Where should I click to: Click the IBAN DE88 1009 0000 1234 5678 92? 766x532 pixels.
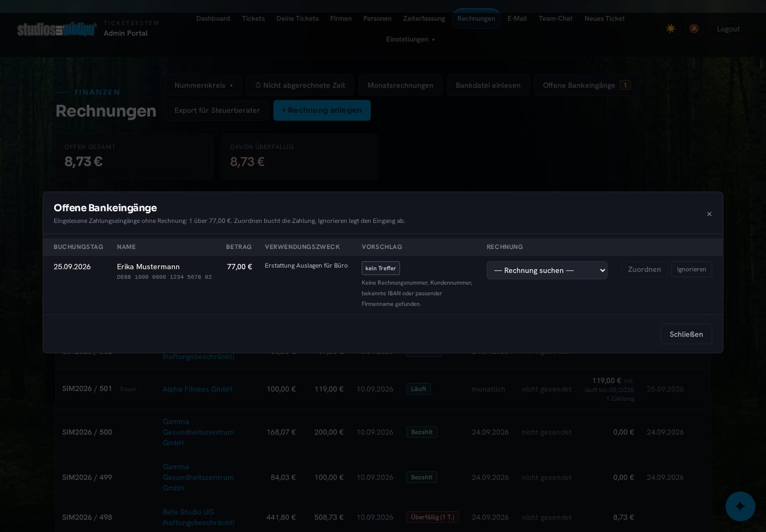pos(164,277)
